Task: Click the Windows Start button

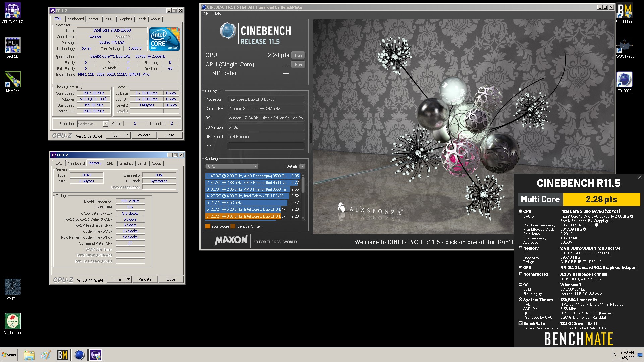Action: 9,355
